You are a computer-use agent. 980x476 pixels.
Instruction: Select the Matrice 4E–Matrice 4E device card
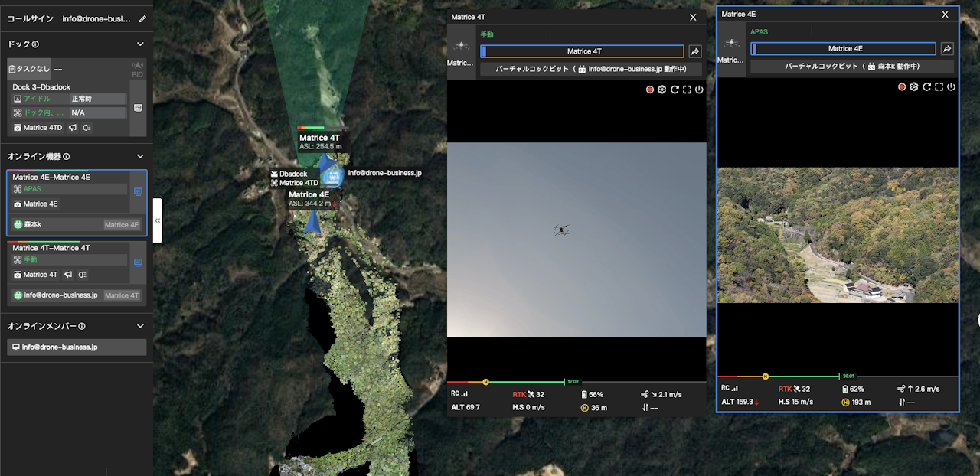(x=69, y=178)
